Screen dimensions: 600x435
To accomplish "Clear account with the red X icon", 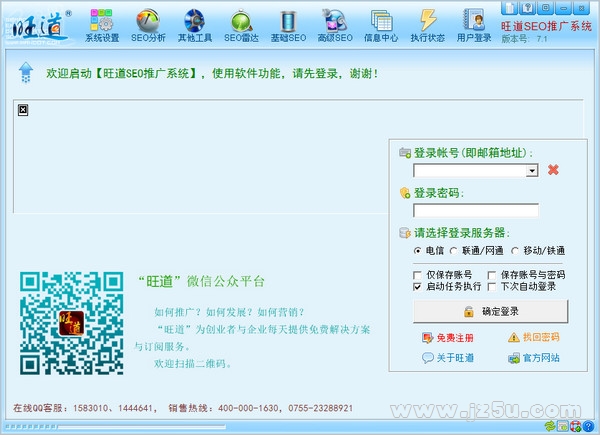I will point(553,169).
